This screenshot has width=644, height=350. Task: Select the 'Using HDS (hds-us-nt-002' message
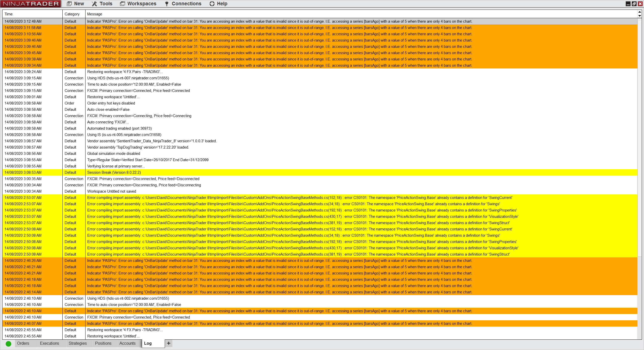[128, 298]
